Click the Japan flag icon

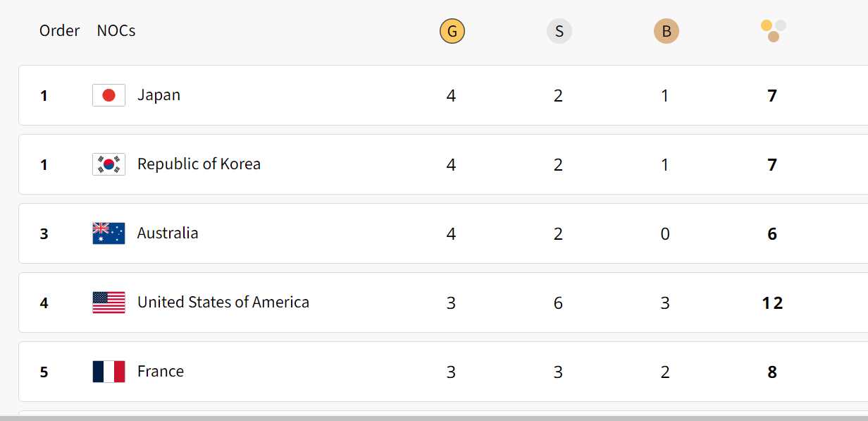[x=108, y=95]
